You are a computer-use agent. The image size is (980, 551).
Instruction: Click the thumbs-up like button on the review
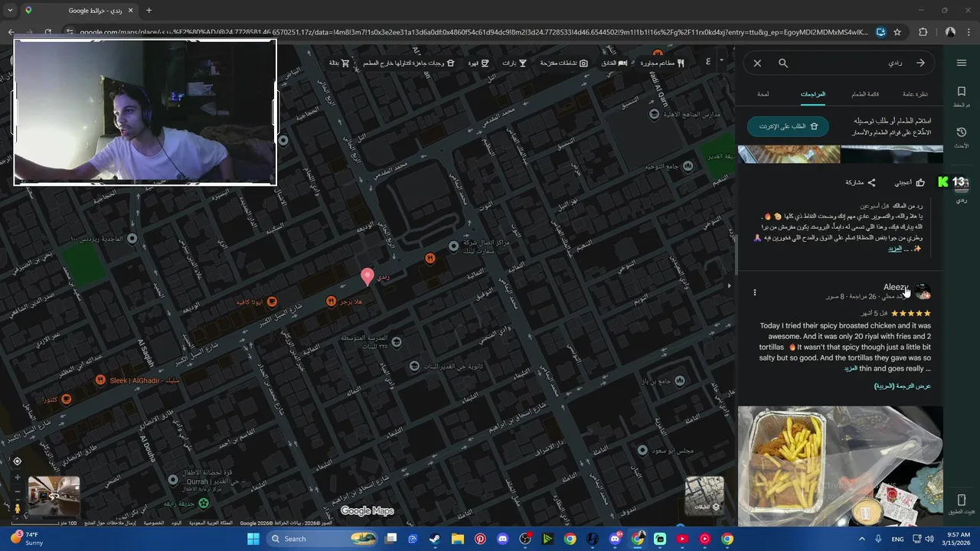910,183
